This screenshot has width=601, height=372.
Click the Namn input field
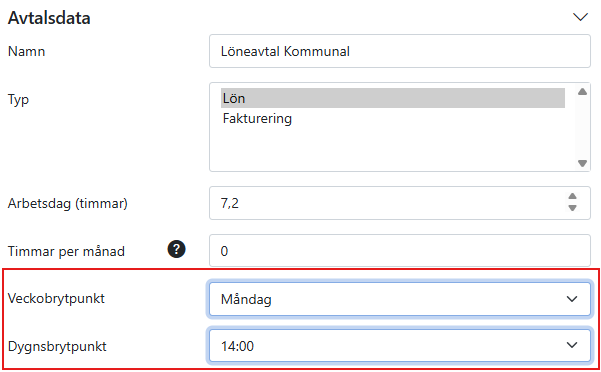point(400,51)
